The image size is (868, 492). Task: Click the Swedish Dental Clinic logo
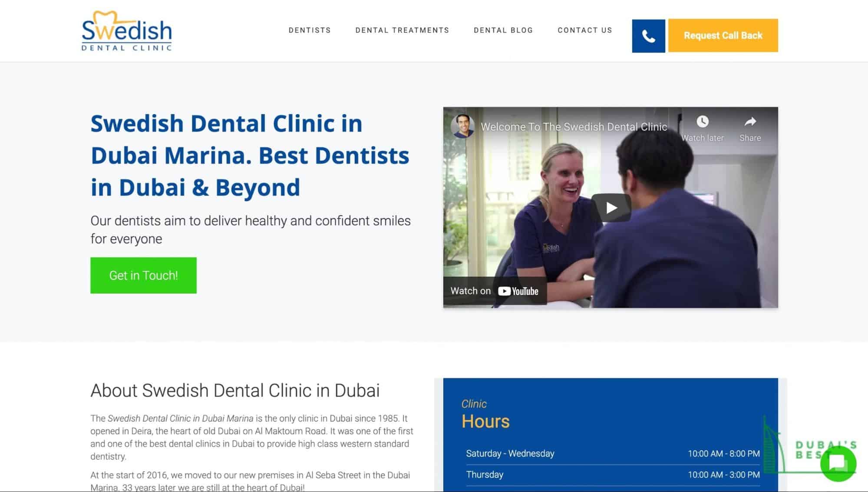tap(127, 31)
